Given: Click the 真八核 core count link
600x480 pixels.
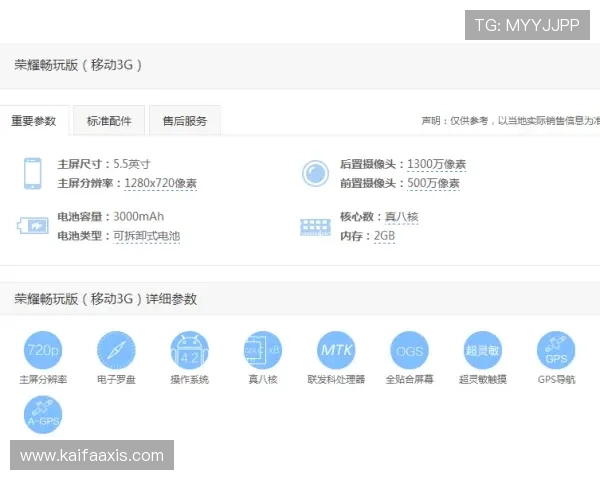Looking at the screenshot, I should coord(401,217).
